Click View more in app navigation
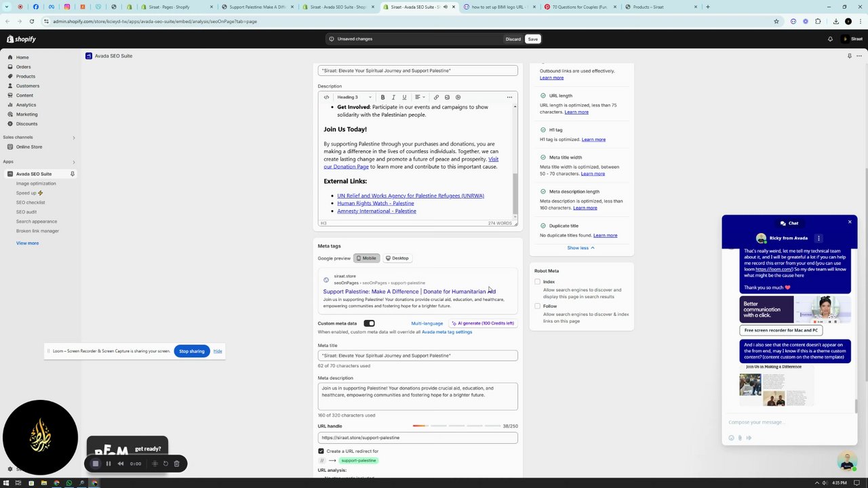 pos(27,243)
